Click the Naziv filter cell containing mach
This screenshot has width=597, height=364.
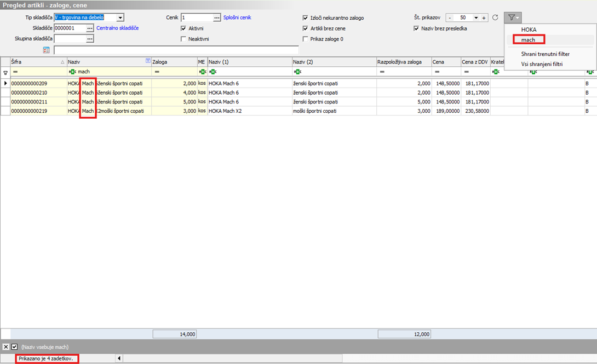110,72
